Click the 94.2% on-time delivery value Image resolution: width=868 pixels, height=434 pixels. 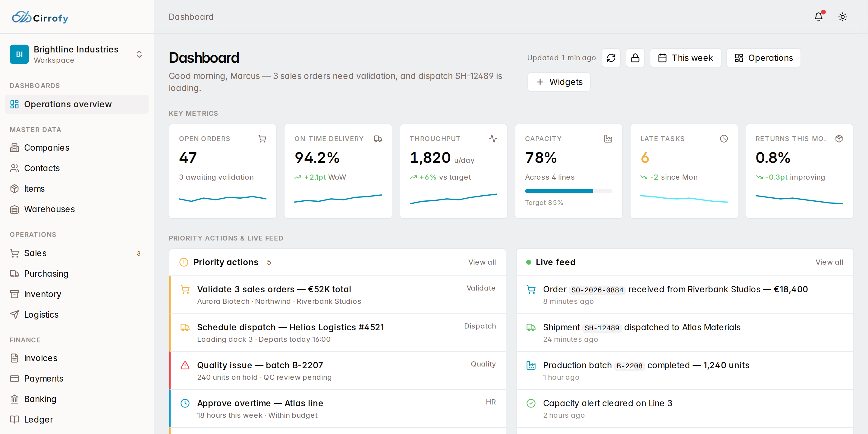pos(317,158)
